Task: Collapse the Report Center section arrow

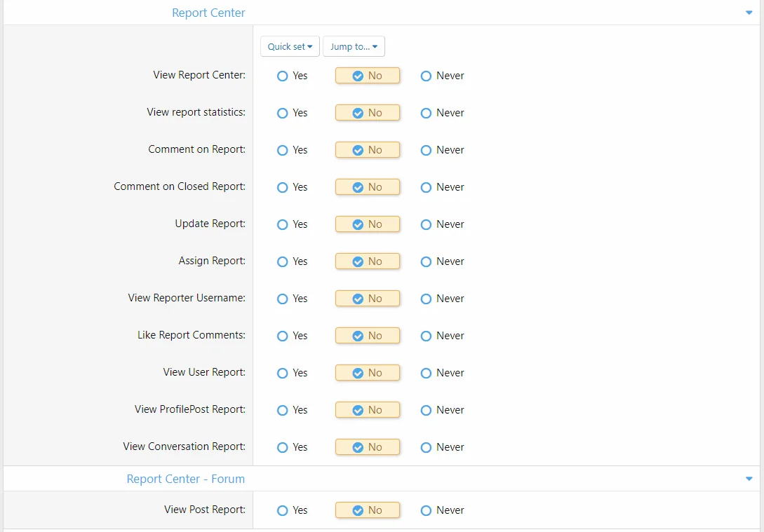Action: (x=749, y=13)
